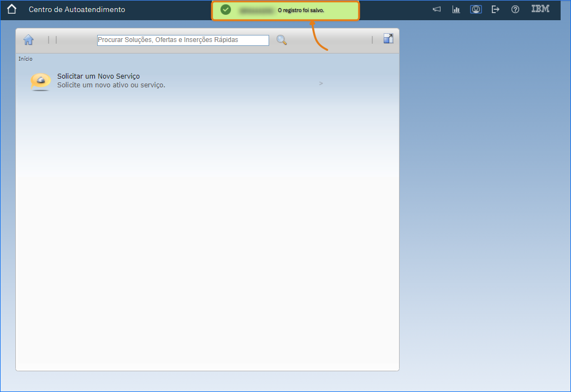Click the green checkmark in the notification

tap(225, 10)
